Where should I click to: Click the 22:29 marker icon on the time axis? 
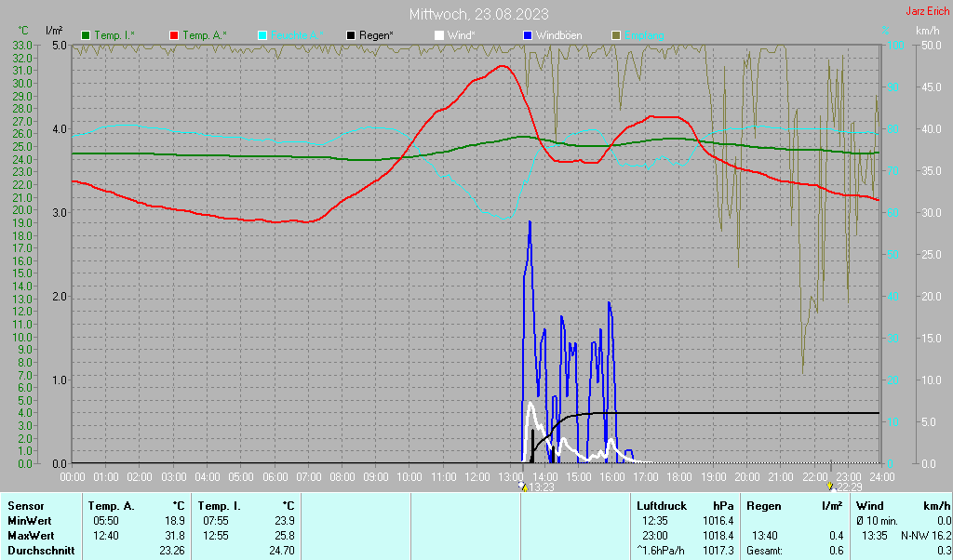tap(832, 486)
